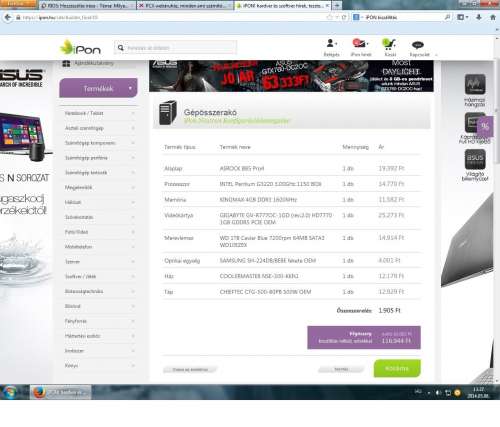Switch to the BIOS Hozzászólás browser tab
The height and width of the screenshot is (427, 500).
coord(88,6)
